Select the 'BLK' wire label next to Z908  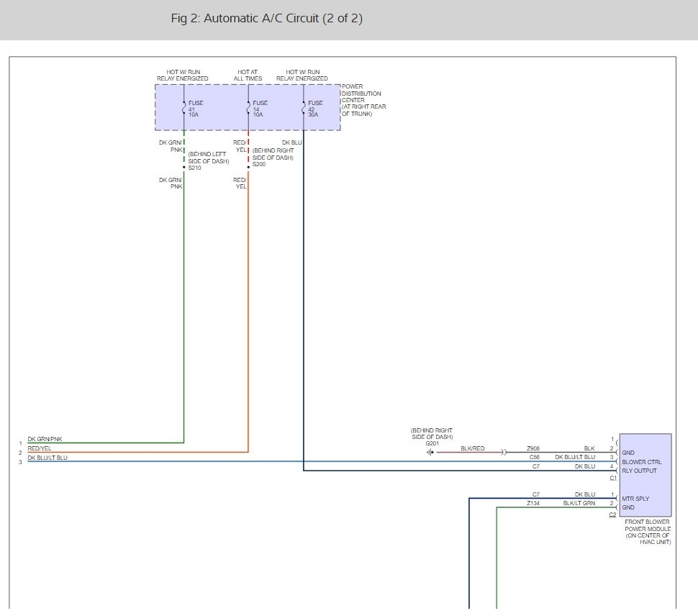[589, 448]
